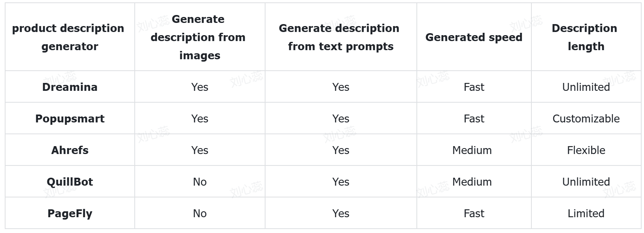Click the "product description generator" column header
The height and width of the screenshot is (233, 644).
68,37
